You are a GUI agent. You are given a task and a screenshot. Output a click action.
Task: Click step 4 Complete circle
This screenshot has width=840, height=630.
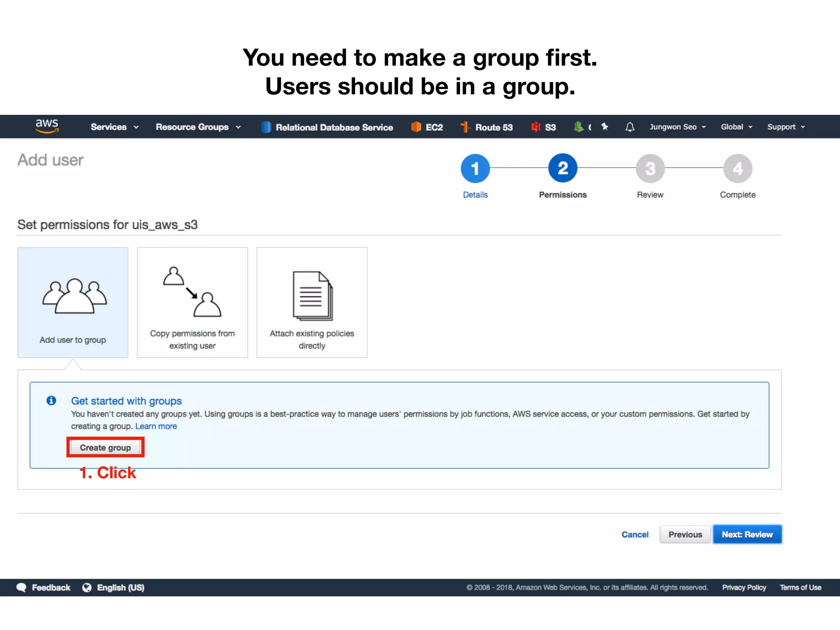click(x=737, y=168)
